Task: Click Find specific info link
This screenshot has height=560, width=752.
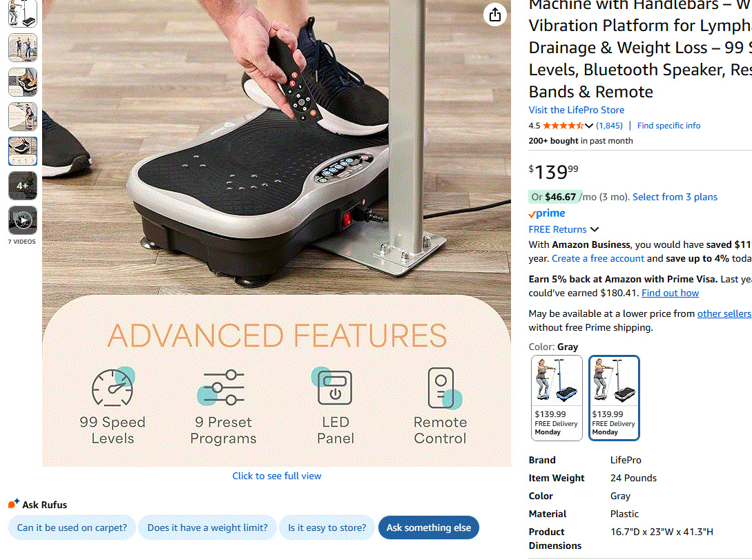Action: point(668,126)
